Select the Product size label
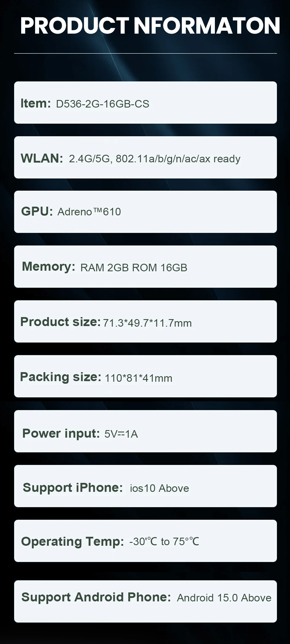The width and height of the screenshot is (290, 644). tap(60, 322)
